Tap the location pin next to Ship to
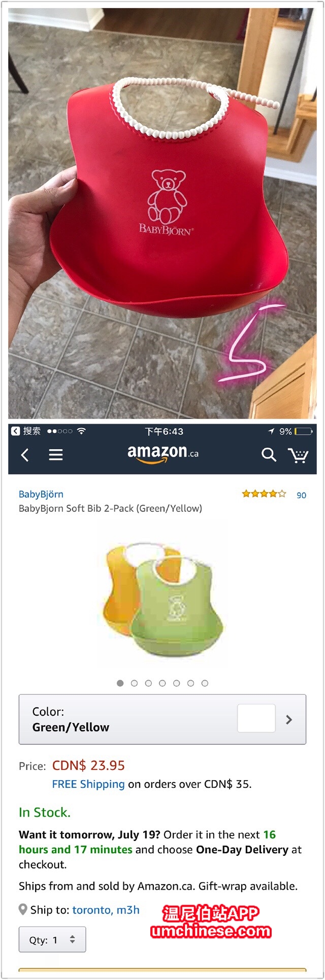Screen dimensions: 325x980 click(23, 909)
